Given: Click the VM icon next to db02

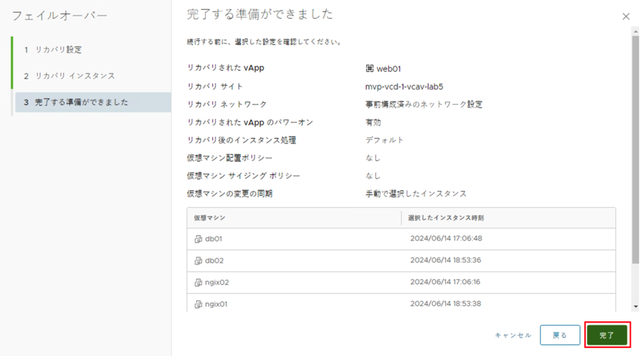Looking at the screenshot, I should [198, 261].
